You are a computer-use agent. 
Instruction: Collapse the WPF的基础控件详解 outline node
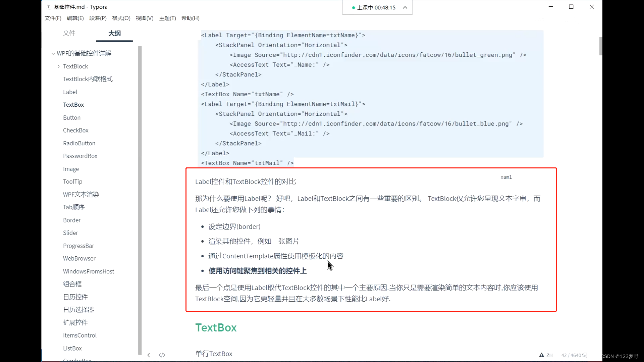point(53,53)
